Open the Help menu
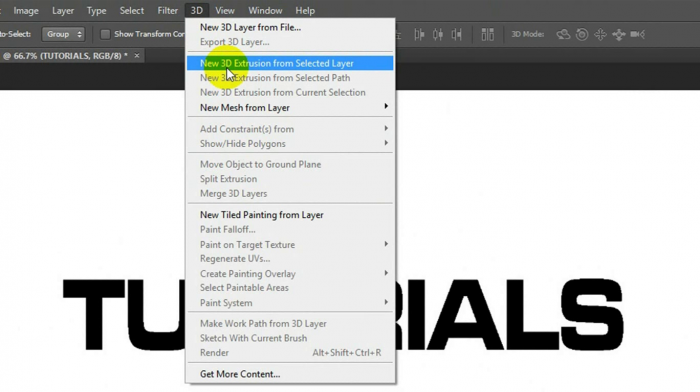This screenshot has width=700, height=392. 305,10
